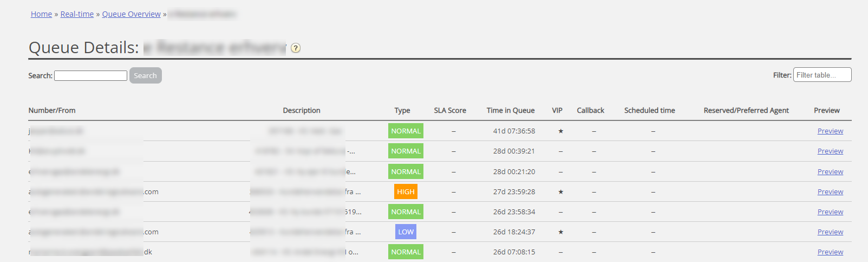Open Preview for the 27d 23:59:28 item

pyautogui.click(x=830, y=192)
